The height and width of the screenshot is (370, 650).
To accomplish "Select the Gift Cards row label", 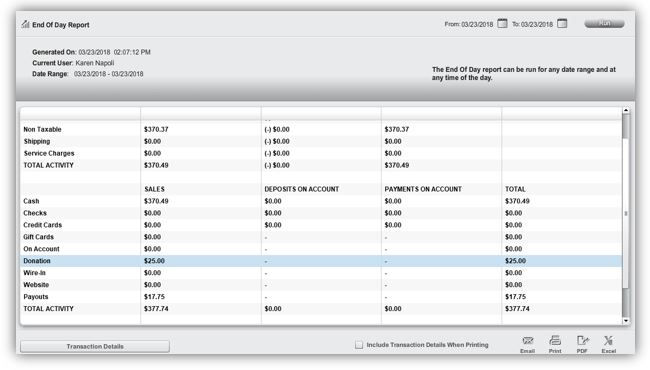I will (39, 237).
